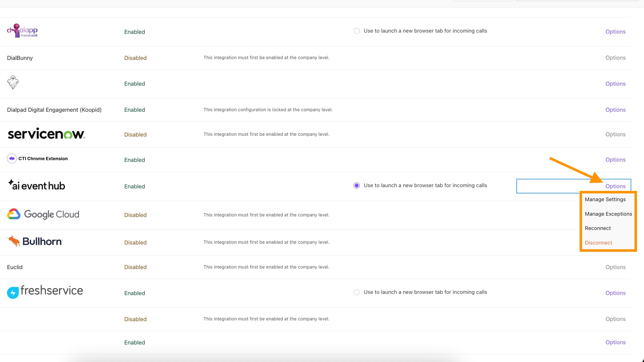Click the CTI Chrome Extension label

tap(43, 159)
